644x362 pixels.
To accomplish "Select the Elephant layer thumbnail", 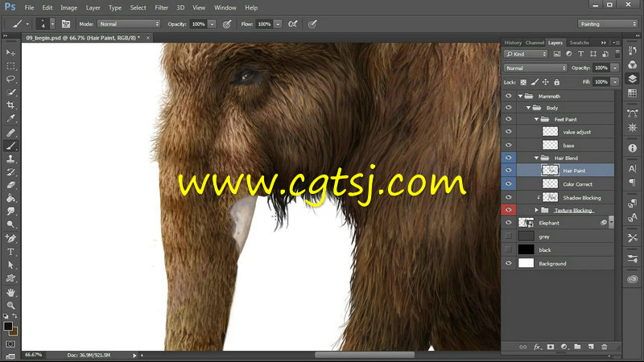I will (x=526, y=223).
